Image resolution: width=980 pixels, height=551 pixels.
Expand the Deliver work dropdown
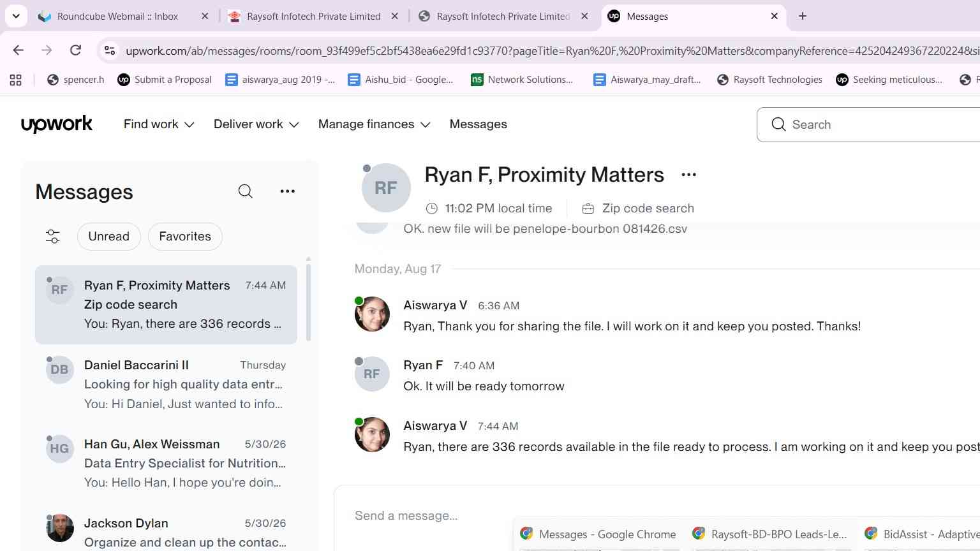point(256,124)
